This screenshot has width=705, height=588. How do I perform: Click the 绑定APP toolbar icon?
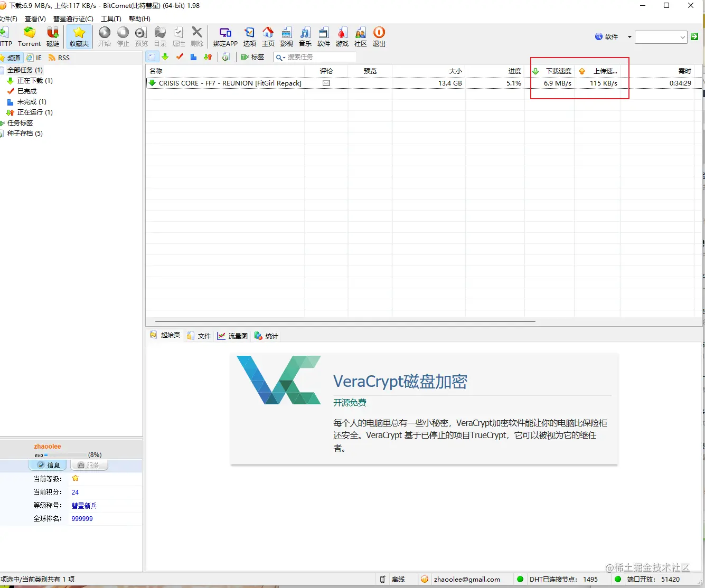(x=225, y=37)
